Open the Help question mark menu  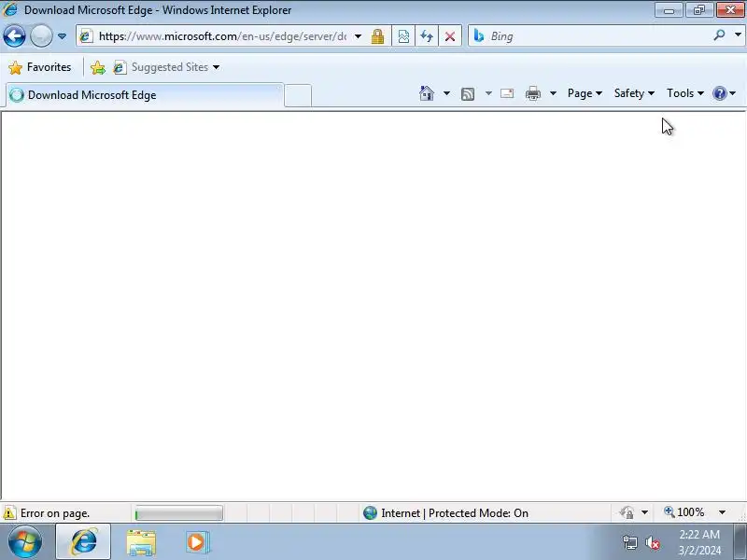click(724, 93)
